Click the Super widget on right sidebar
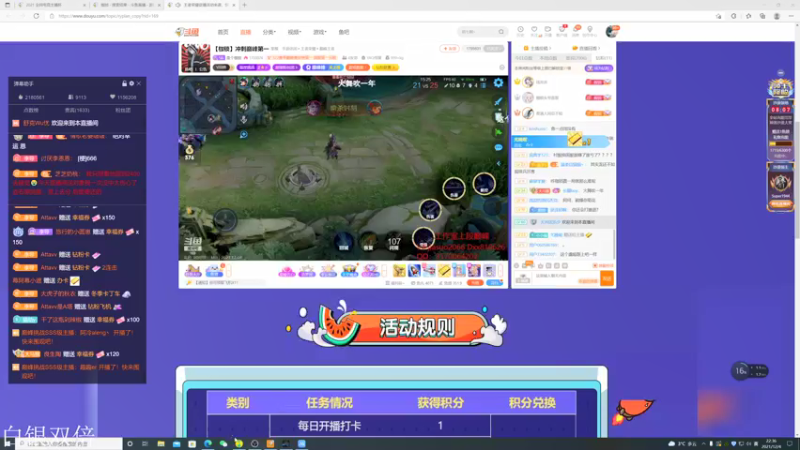Viewport: 800px width, 450px height. (x=780, y=186)
